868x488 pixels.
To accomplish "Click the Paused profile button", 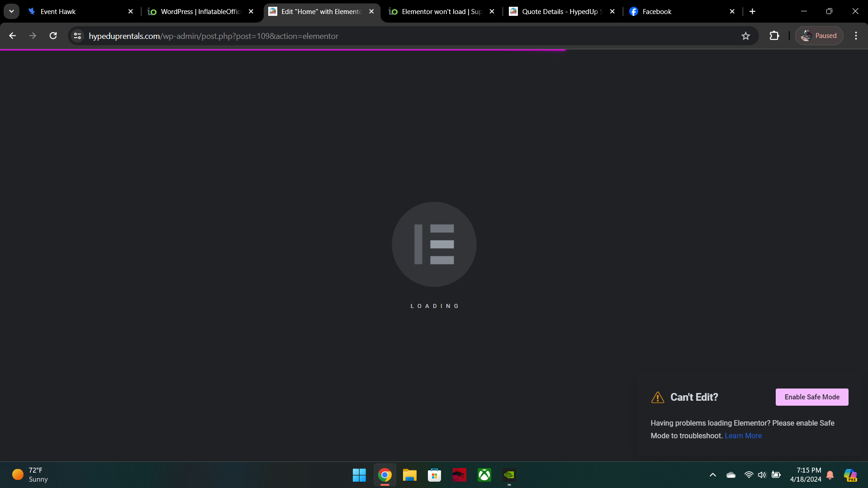I will pos(819,36).
